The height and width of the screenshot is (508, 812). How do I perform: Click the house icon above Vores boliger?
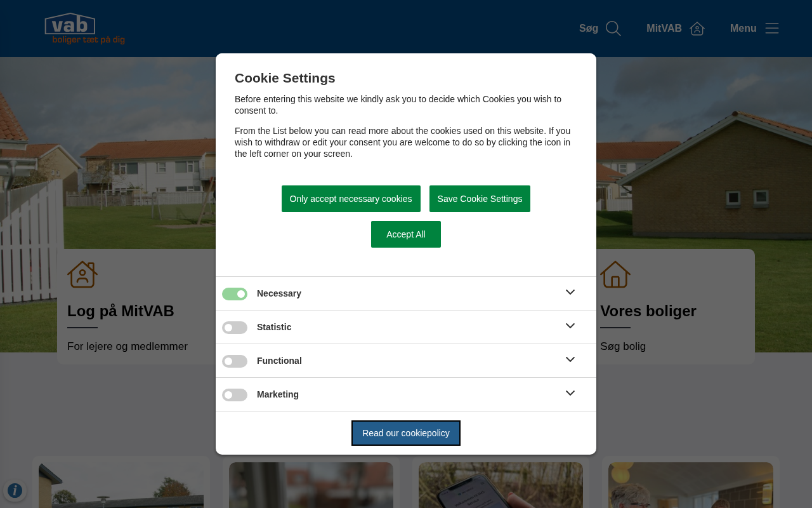coord(615,274)
